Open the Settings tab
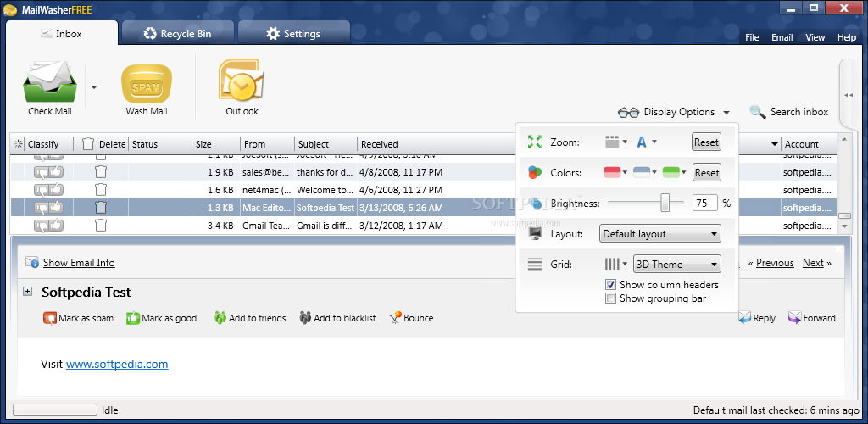This screenshot has width=868, height=424. pos(293,33)
